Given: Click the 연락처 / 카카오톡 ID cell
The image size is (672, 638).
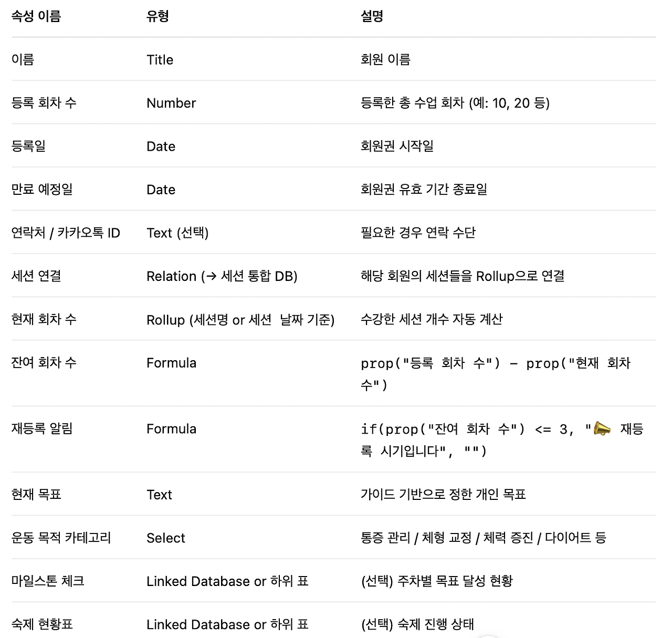Looking at the screenshot, I should 66,233.
